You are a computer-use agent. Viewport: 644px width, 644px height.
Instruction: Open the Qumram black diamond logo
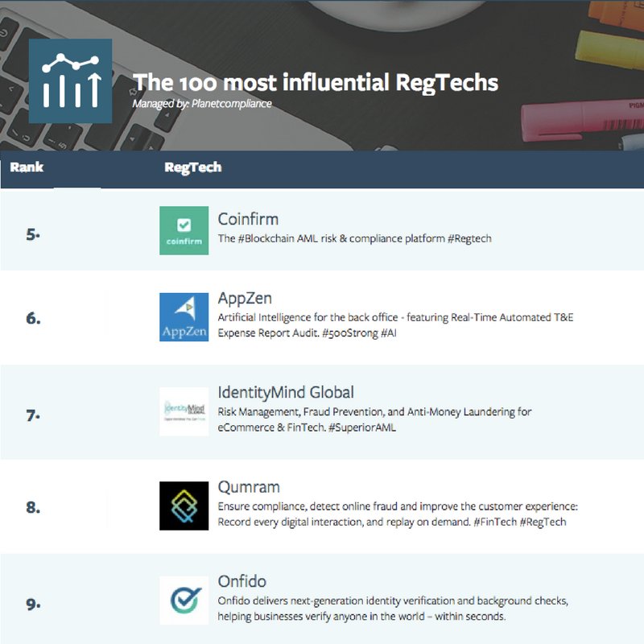(x=184, y=505)
